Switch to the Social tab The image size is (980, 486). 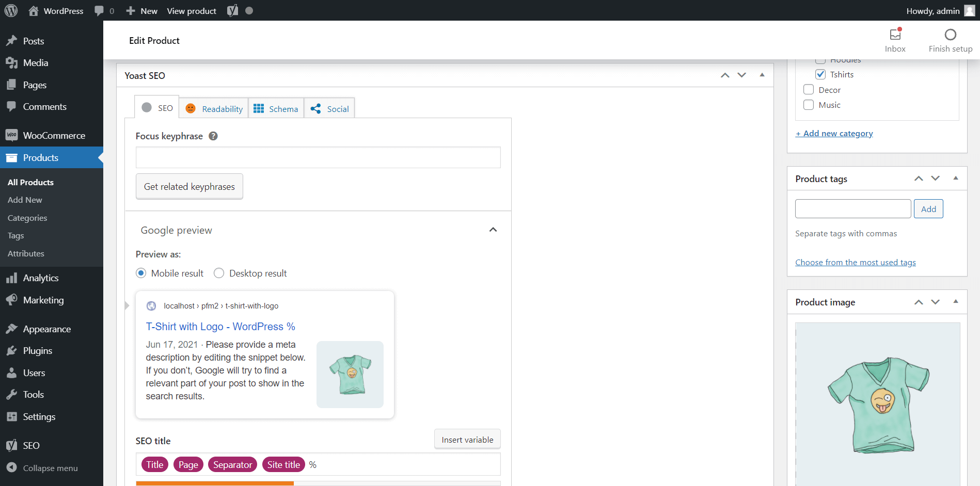[x=329, y=109]
